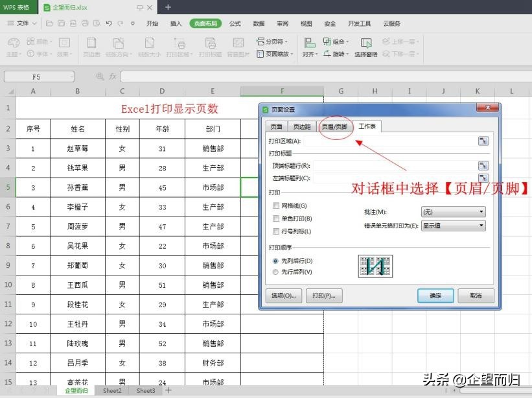Click the formula bar input
This screenshot has height=398, width=532.
(x=326, y=76)
